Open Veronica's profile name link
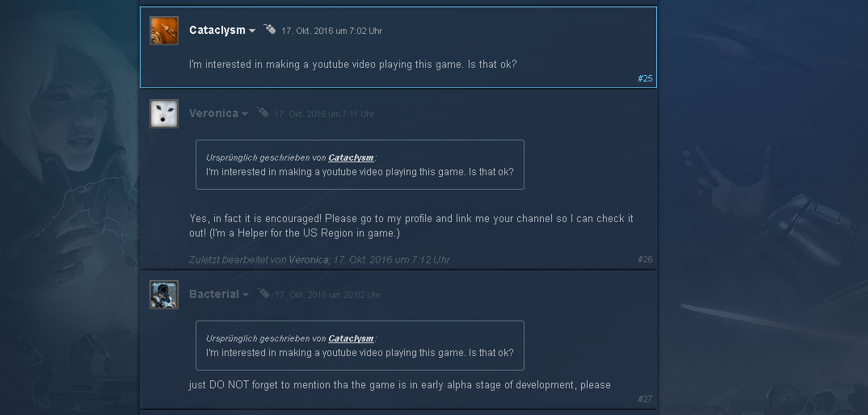Screen dimensions: 868x415 point(213,113)
